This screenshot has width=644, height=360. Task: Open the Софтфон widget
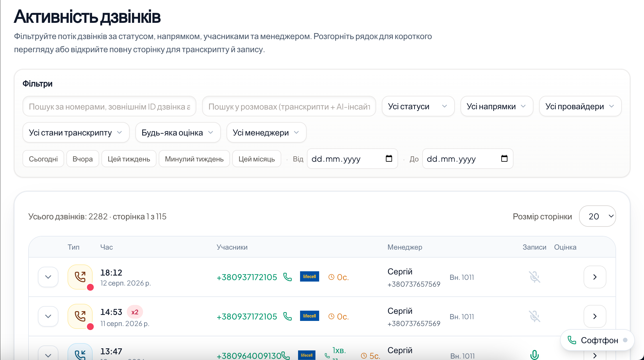coord(597,340)
